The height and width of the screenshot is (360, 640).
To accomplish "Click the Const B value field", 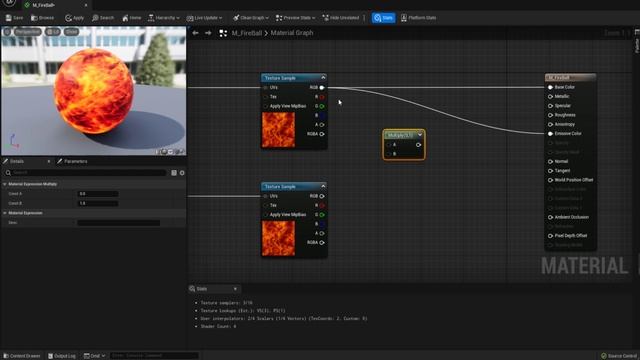I will [x=98, y=203].
